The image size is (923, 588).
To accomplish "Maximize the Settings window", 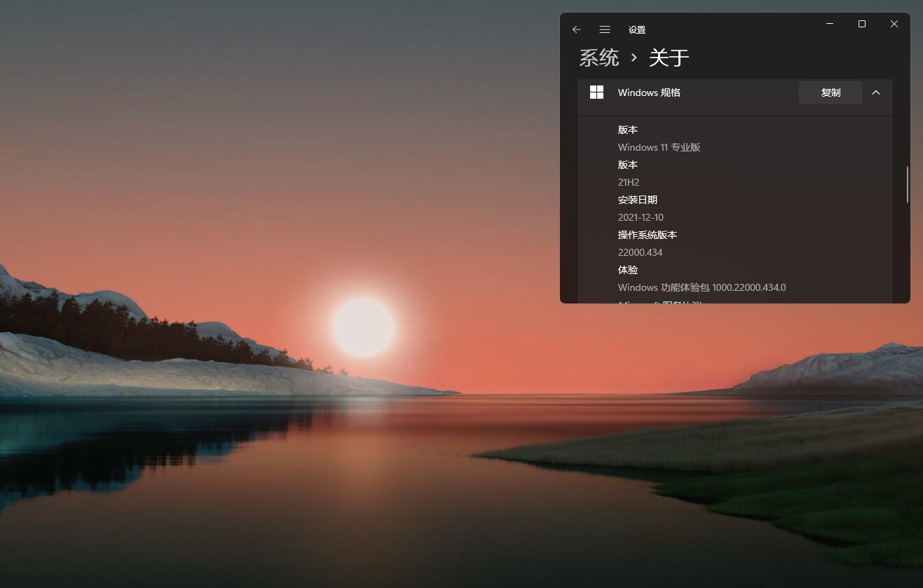I will coord(862,24).
